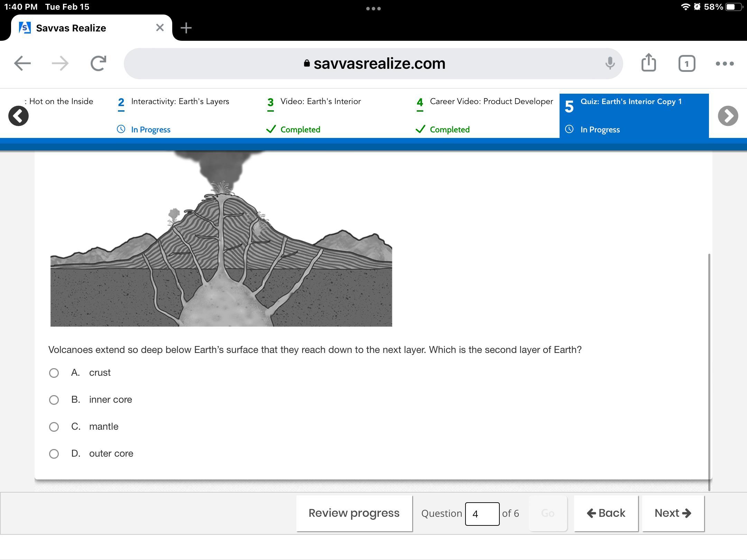
Task: Select answer D outer core
Action: click(54, 454)
